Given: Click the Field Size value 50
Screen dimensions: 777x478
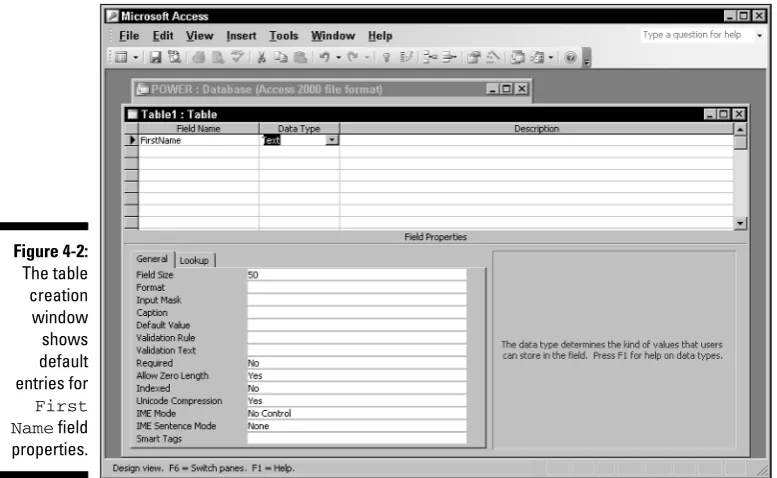Looking at the screenshot, I should click(x=357, y=275).
